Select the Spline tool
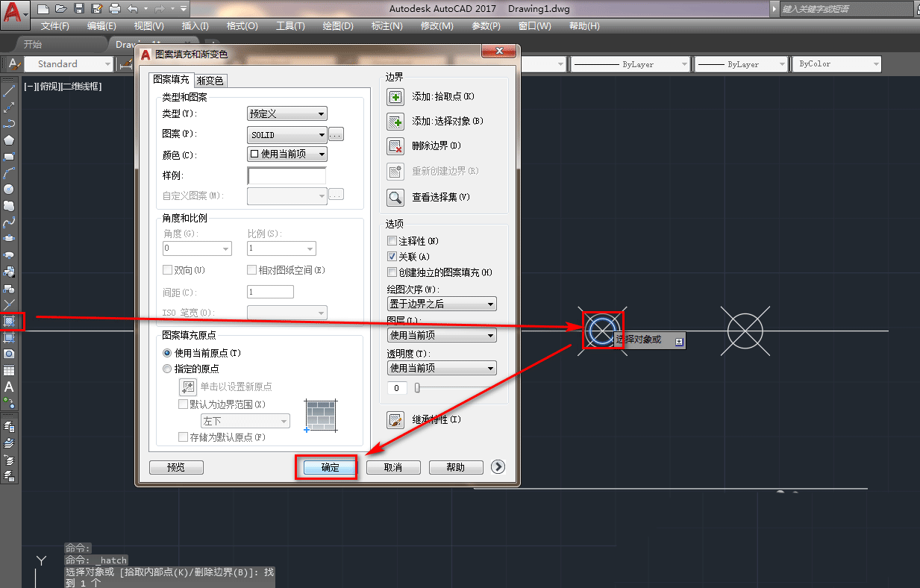Image resolution: width=920 pixels, height=588 pixels. click(9, 222)
